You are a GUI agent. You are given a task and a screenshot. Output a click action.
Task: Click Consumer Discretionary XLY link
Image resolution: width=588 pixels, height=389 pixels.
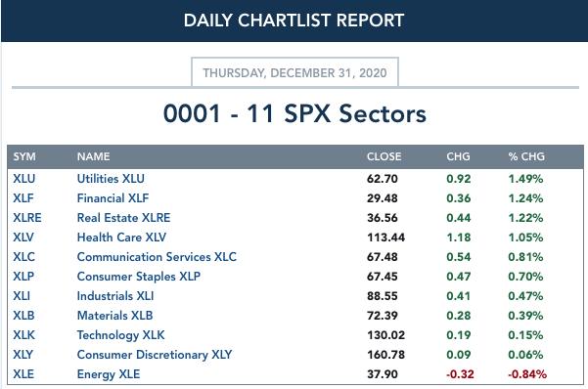[155, 355]
